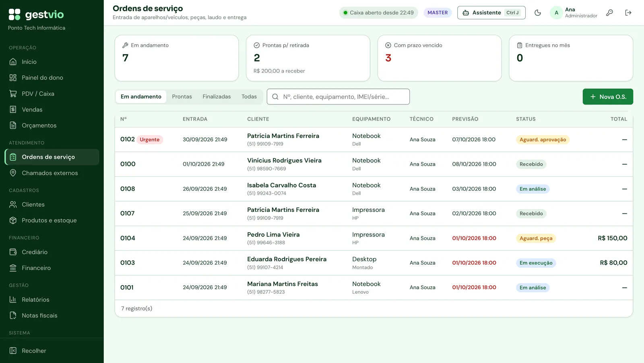
Task: Open Clientes people icon
Action: tap(13, 205)
